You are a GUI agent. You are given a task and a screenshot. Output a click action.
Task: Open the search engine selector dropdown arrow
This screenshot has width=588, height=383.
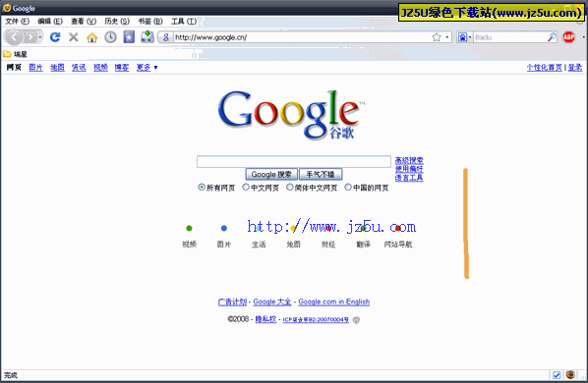click(470, 37)
